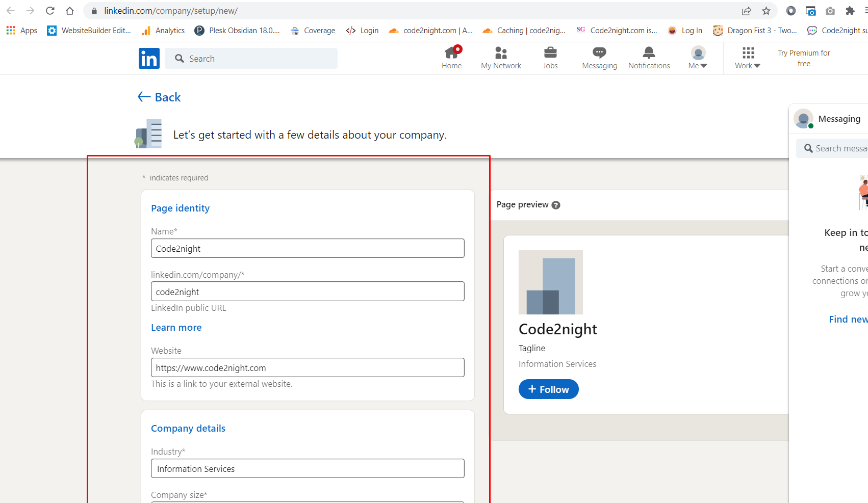Click the company logo placeholder in preview
868x503 pixels.
tap(550, 282)
